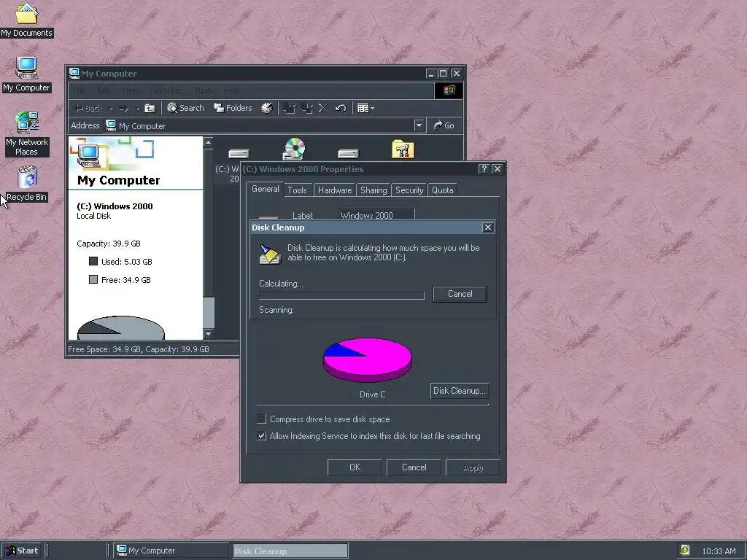Open My Documents desktop icon
The image size is (747, 560).
[x=26, y=20]
